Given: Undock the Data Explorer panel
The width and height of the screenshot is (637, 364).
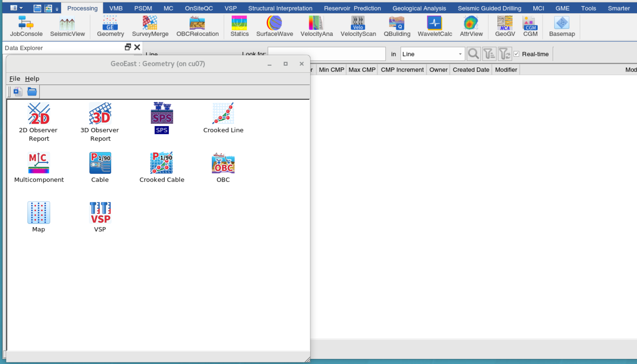Looking at the screenshot, I should [127, 47].
